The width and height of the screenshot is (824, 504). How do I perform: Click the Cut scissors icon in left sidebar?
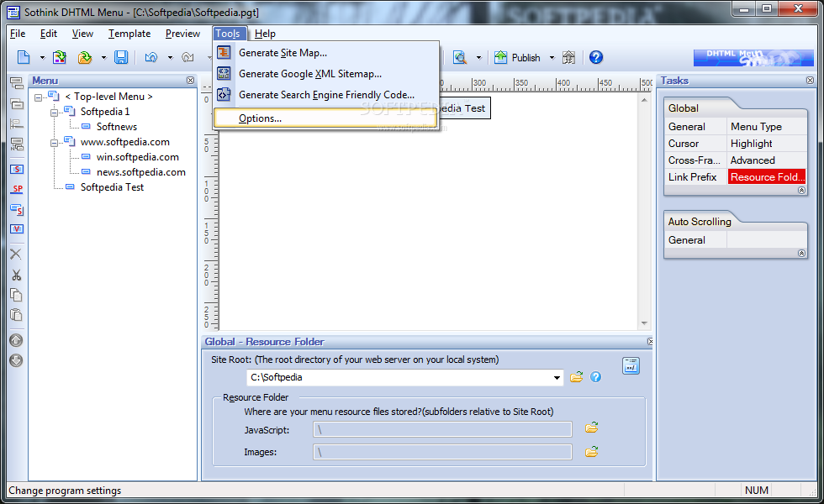click(x=16, y=275)
